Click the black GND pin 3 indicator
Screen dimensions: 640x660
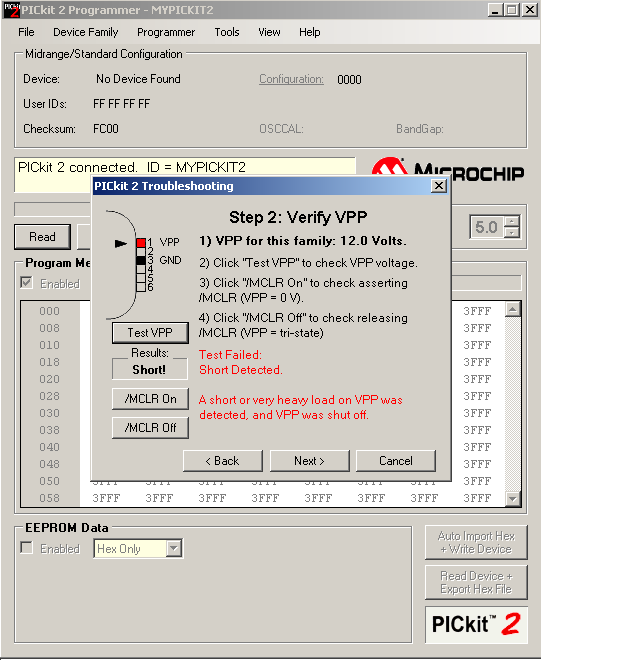point(141,261)
